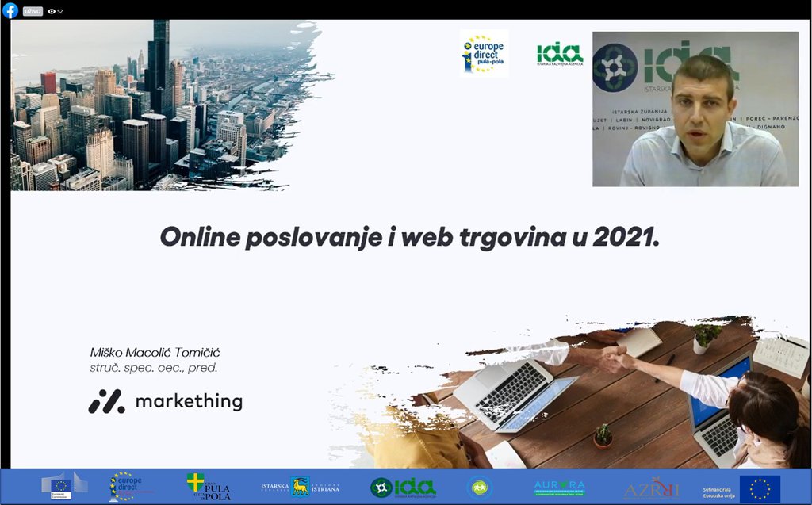Viewport: 812px width, 505px height.
Task: Click the Istarska Istriana region logo
Action: (300, 487)
